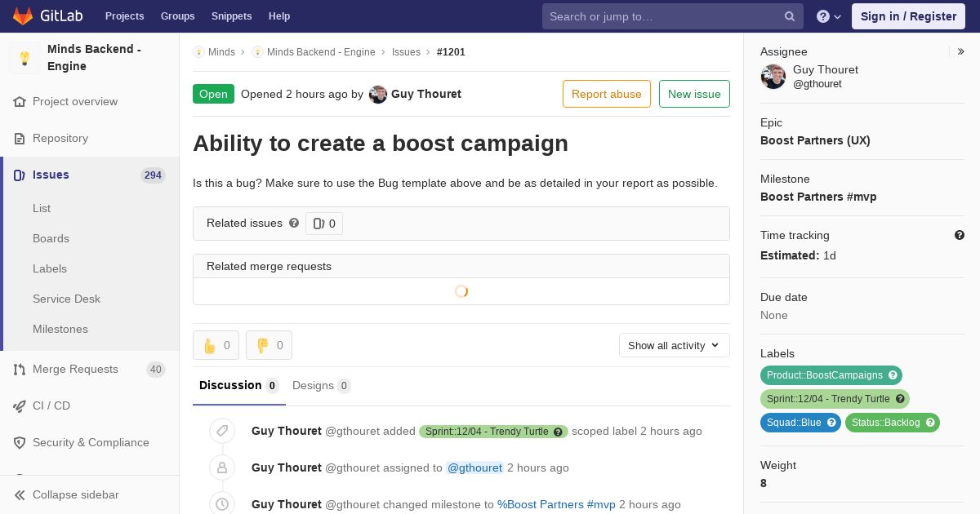Click the Sign in / Register button

pyautogui.click(x=908, y=16)
